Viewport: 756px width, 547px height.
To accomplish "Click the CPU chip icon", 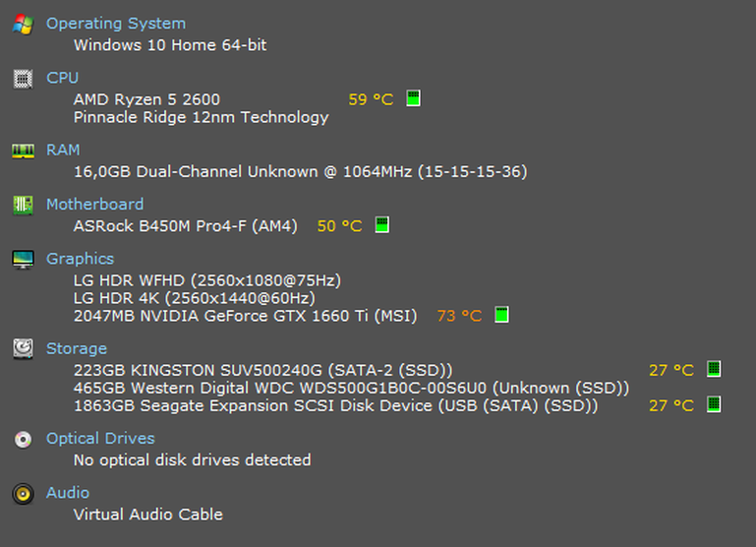I will (23, 79).
